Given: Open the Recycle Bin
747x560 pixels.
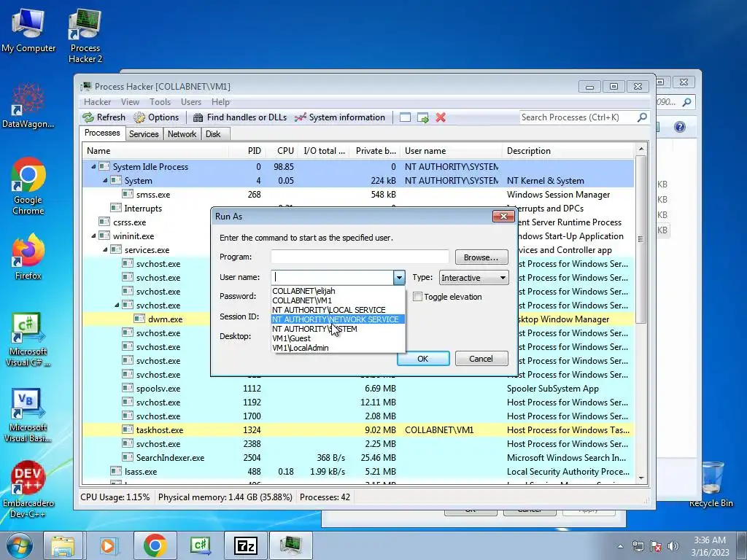Looking at the screenshot, I should pyautogui.click(x=711, y=484).
